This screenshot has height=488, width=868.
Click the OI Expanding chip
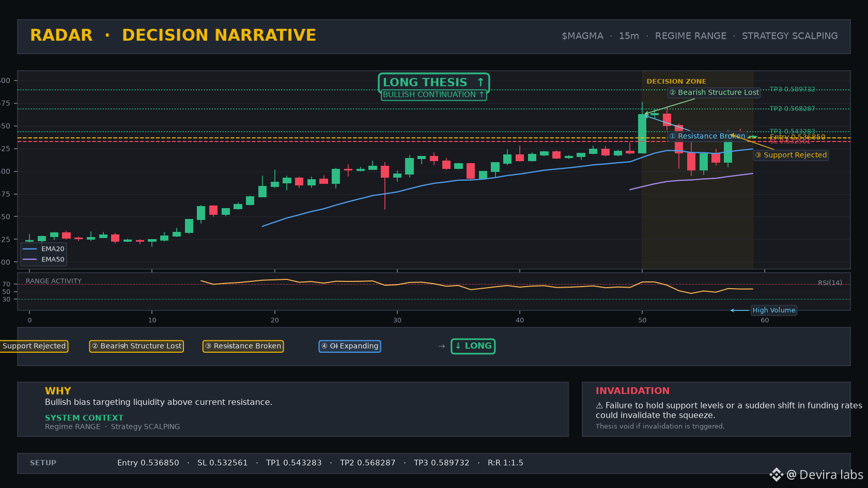[x=350, y=346]
